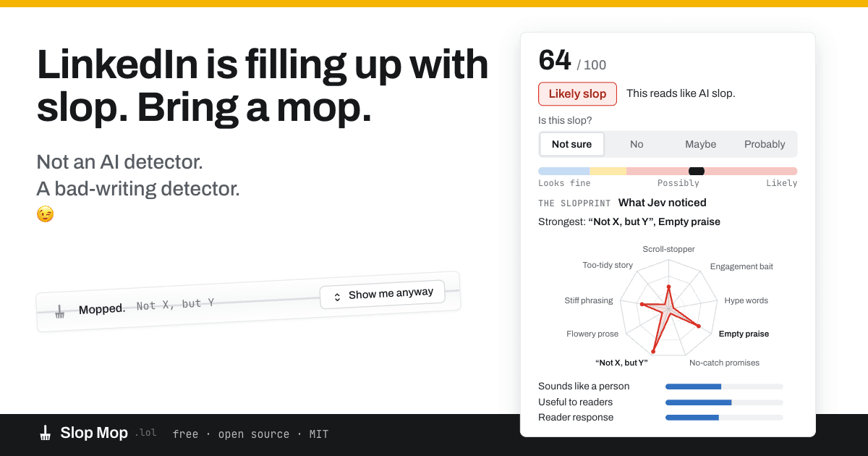Image resolution: width=868 pixels, height=456 pixels.
Task: Click the yellow segment of the slop scale
Action: tap(608, 171)
